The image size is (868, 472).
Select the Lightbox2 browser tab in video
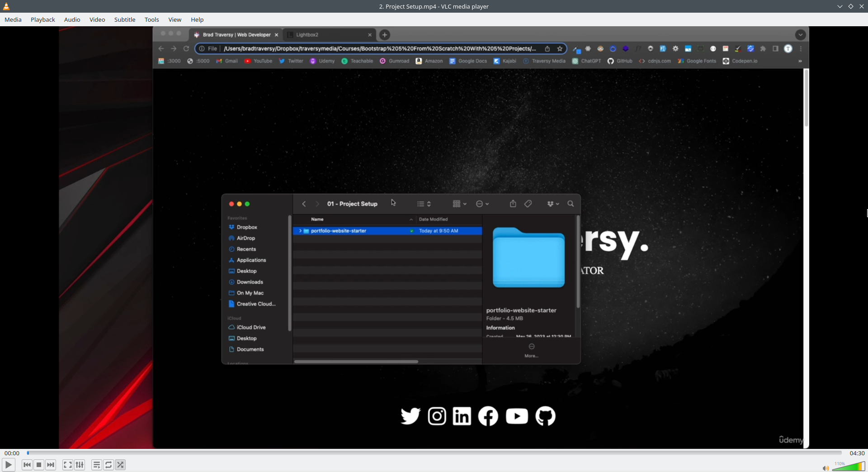[x=329, y=35]
